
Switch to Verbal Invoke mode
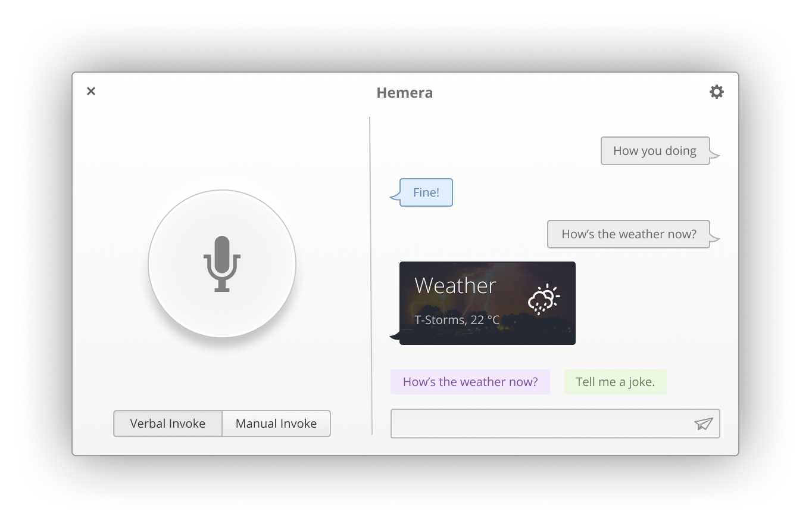point(168,424)
